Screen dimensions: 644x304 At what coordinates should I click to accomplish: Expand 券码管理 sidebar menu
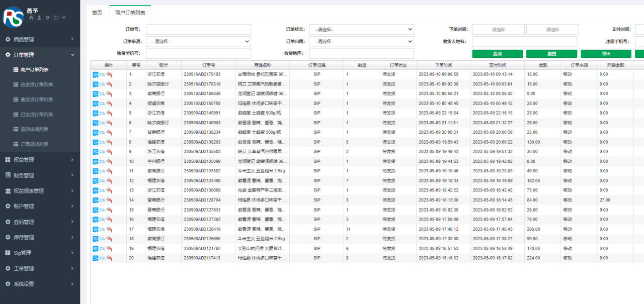click(x=40, y=222)
